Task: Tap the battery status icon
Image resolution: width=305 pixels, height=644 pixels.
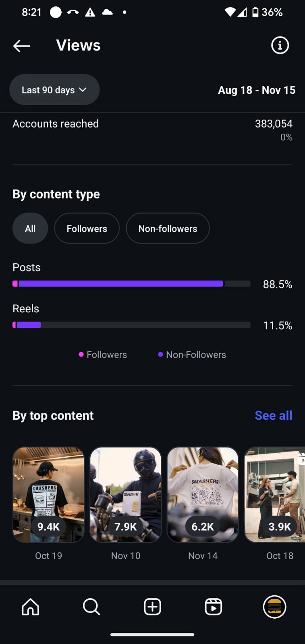Action: 255,12
